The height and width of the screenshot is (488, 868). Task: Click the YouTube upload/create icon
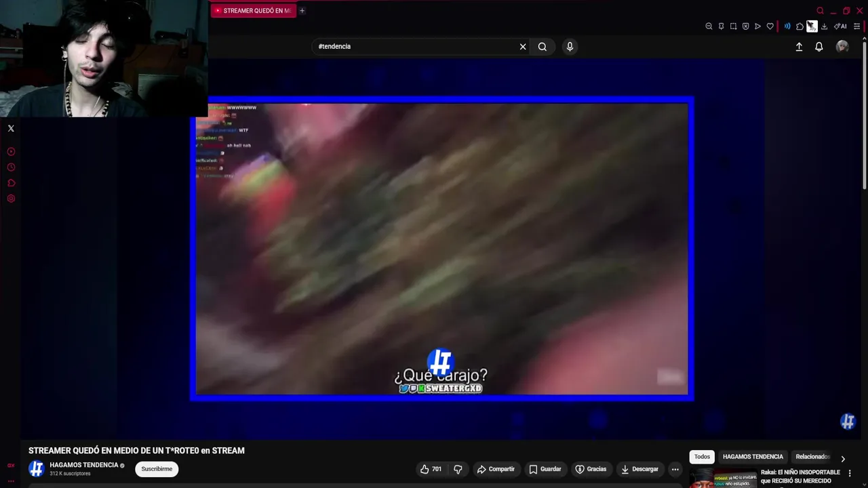click(x=799, y=47)
